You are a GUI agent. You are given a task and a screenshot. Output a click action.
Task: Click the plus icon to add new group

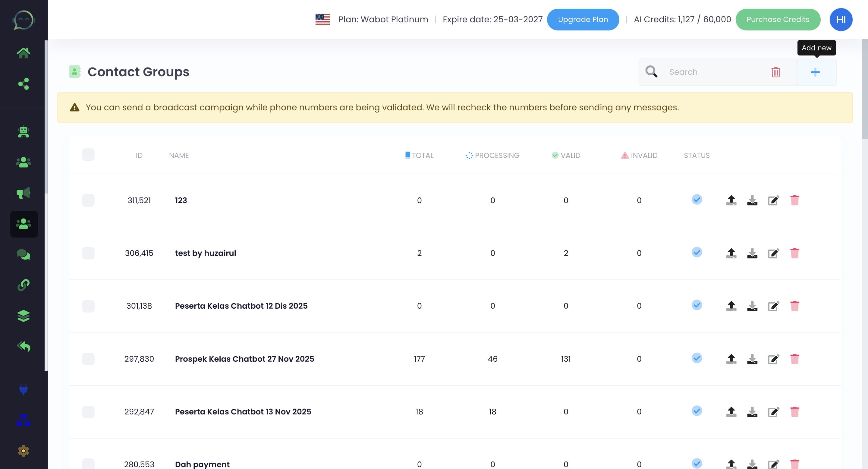point(815,72)
